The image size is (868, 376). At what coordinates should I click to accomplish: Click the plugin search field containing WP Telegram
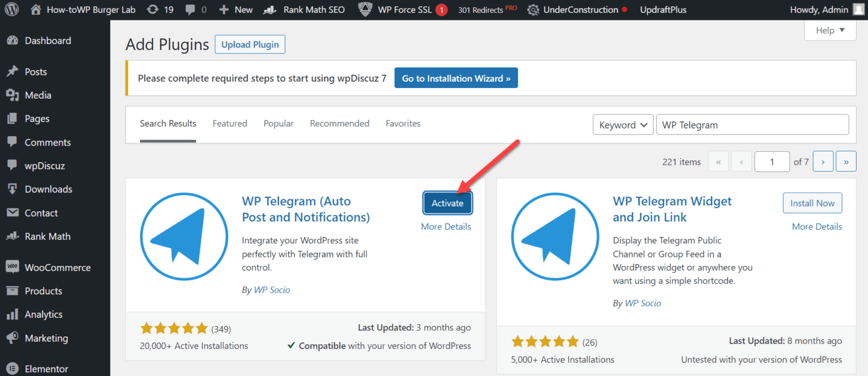coord(752,125)
